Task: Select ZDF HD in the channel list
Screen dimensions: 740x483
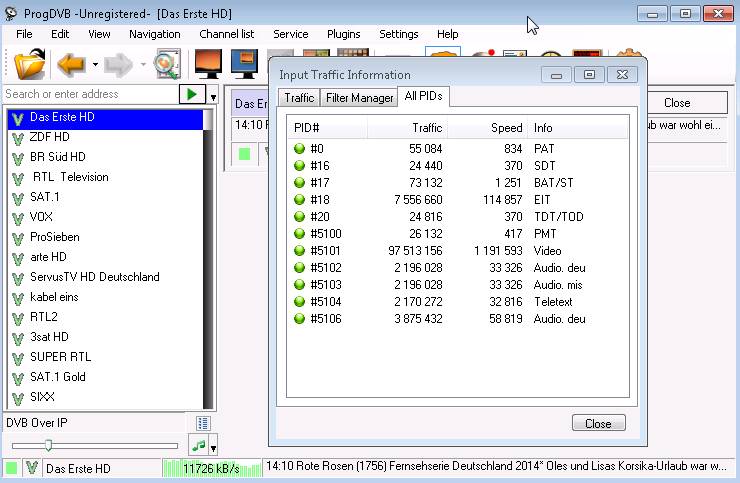Action: (50, 137)
